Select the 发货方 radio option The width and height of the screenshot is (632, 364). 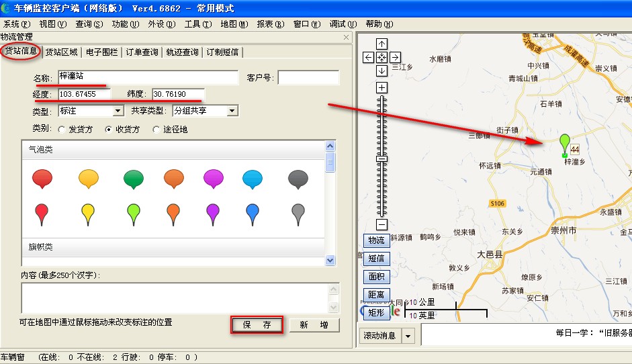[x=62, y=130]
